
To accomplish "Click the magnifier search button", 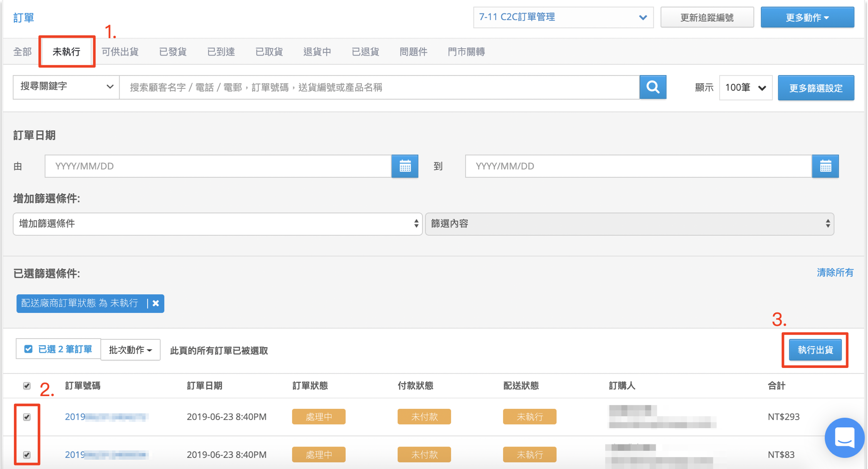I will pyautogui.click(x=653, y=88).
